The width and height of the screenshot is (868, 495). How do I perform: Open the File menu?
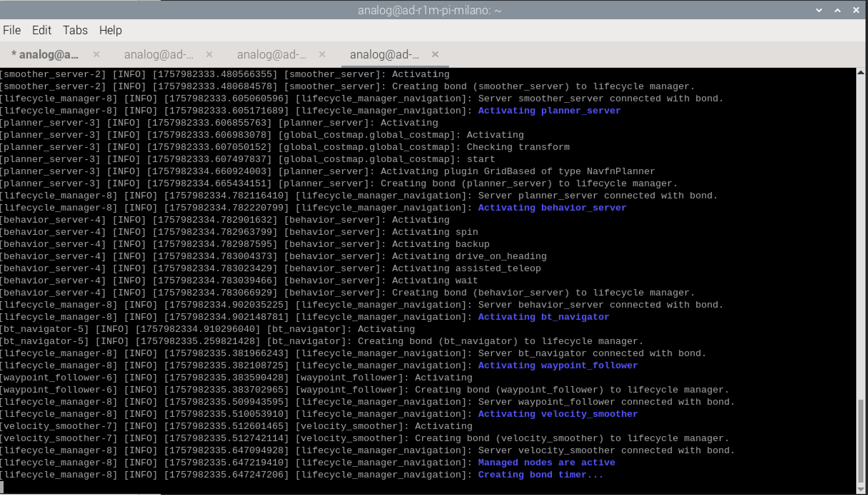coord(12,30)
